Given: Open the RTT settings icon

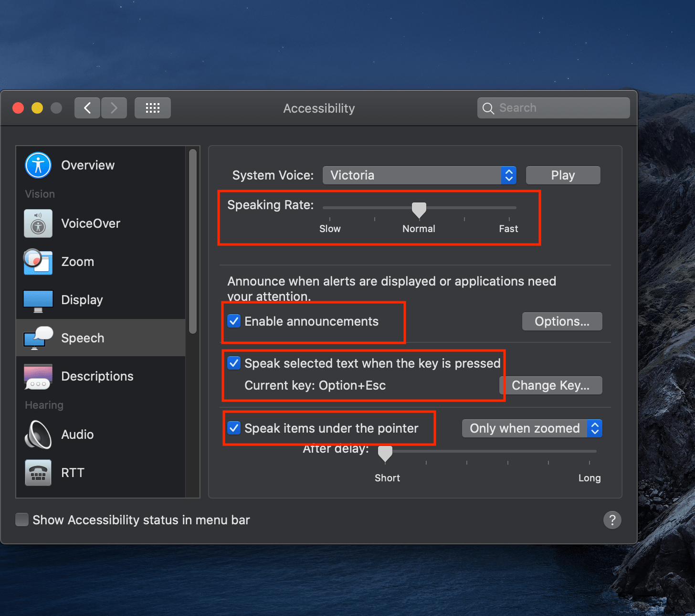Looking at the screenshot, I should tap(38, 473).
